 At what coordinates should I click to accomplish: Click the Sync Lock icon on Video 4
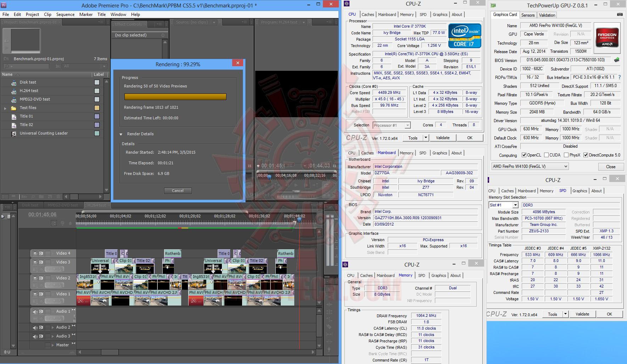(x=41, y=254)
